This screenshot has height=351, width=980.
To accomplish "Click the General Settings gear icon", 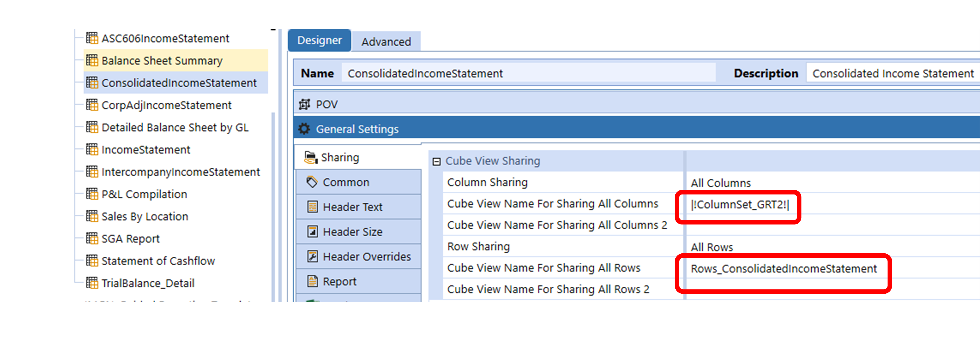I will pos(304,129).
